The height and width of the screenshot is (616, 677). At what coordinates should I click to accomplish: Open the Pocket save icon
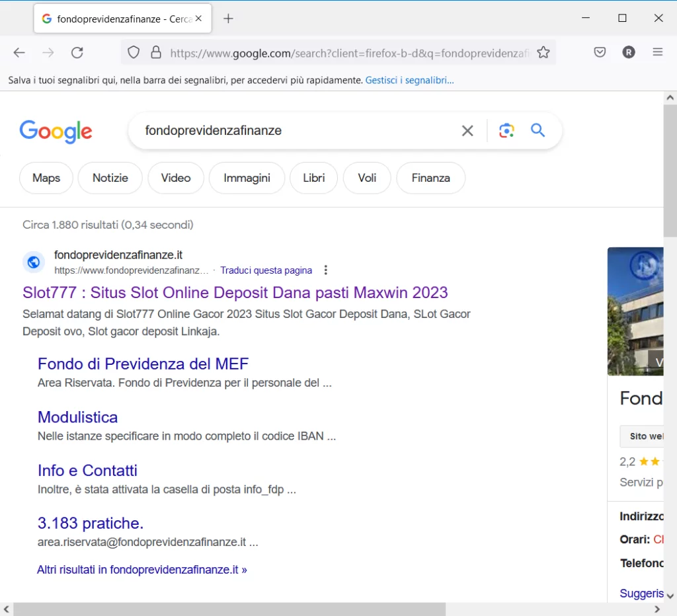tap(600, 53)
